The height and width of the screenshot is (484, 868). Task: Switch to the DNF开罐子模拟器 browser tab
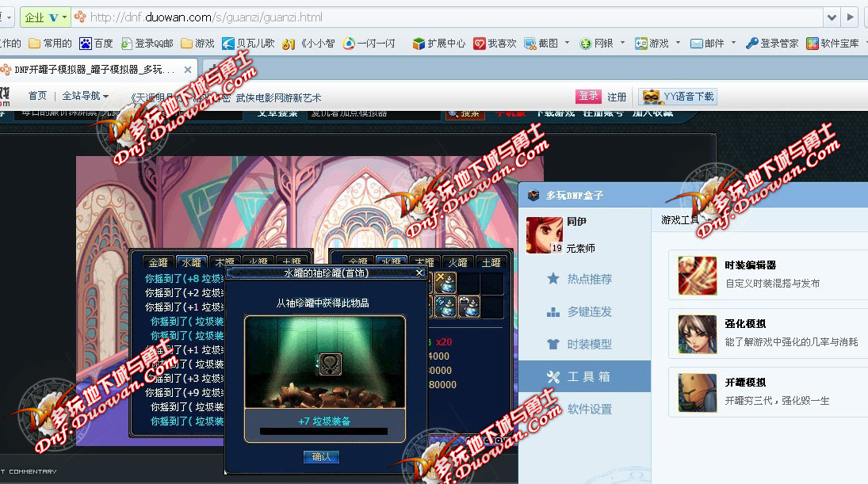coord(94,70)
